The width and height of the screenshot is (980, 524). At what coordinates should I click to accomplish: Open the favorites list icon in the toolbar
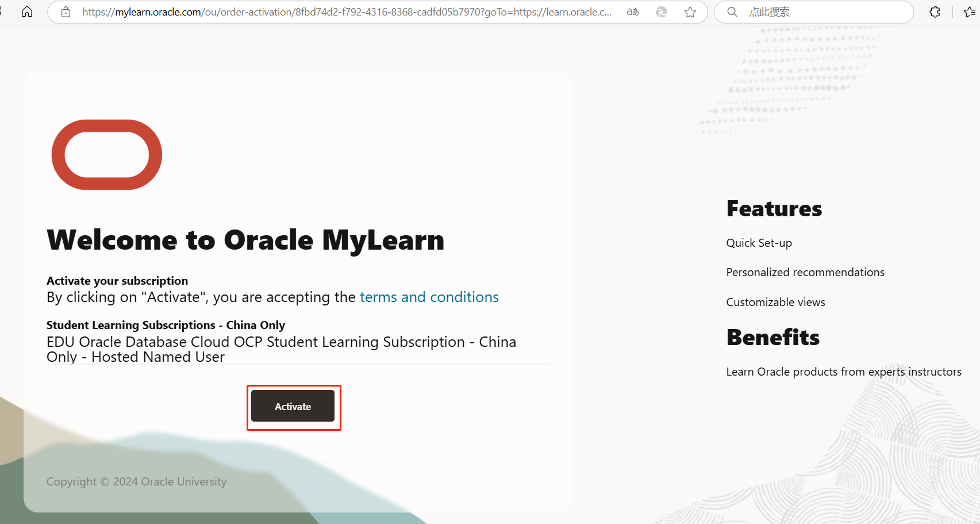[x=970, y=12]
